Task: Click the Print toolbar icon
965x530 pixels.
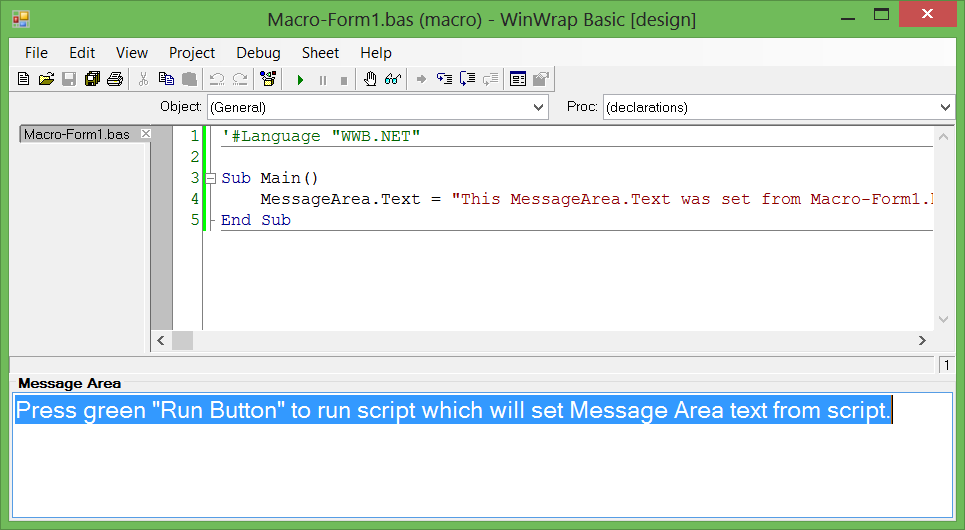Action: click(x=115, y=79)
